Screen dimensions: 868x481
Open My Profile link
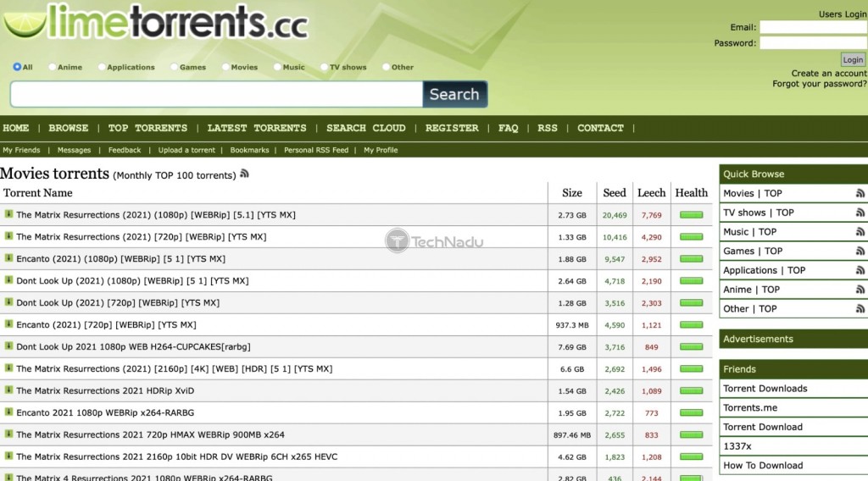click(x=381, y=150)
